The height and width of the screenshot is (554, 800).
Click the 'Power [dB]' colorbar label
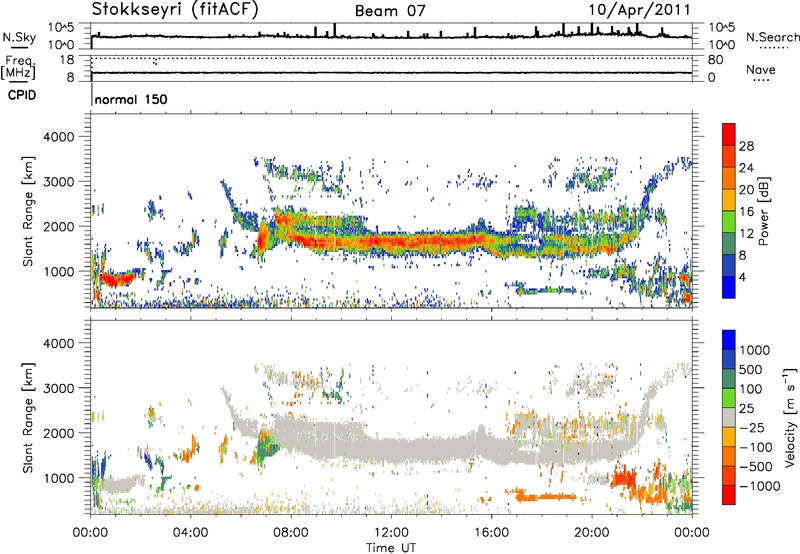(x=763, y=211)
